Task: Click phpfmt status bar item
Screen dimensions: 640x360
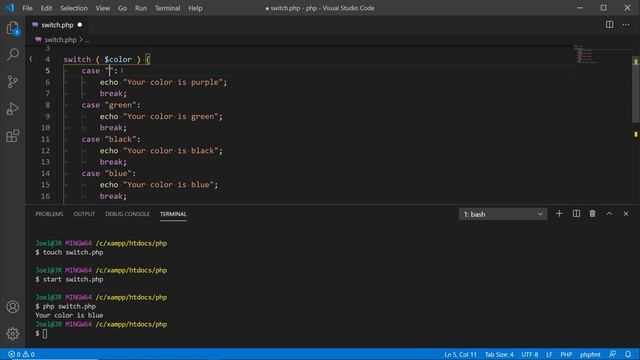Action: click(x=590, y=354)
